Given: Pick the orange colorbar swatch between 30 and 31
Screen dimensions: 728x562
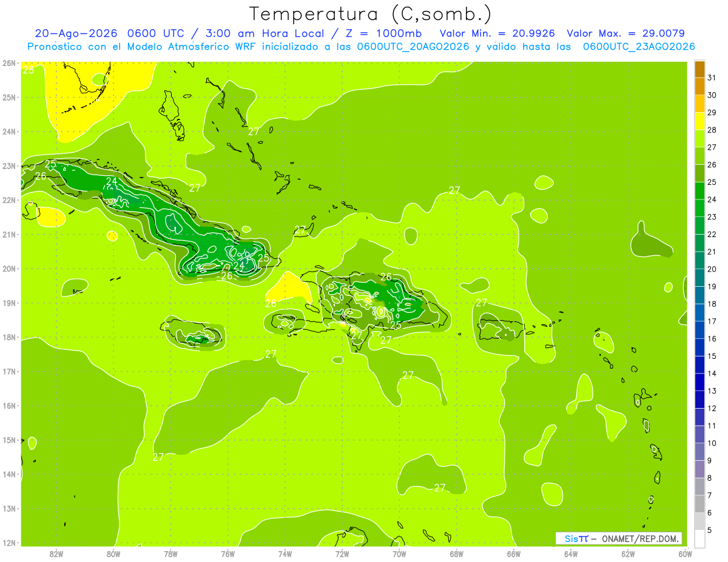Looking at the screenshot, I should pyautogui.click(x=699, y=85).
